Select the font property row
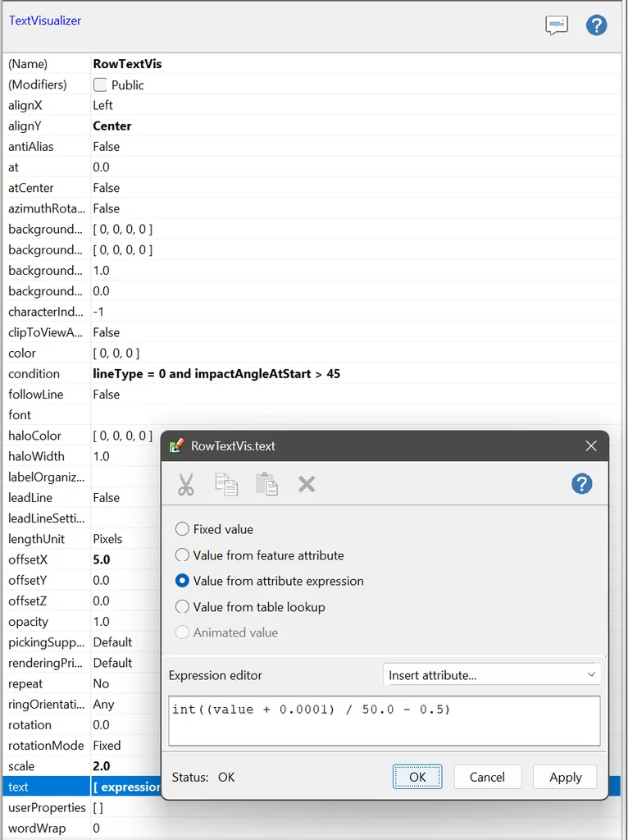The width and height of the screenshot is (628, 840). 312,415
